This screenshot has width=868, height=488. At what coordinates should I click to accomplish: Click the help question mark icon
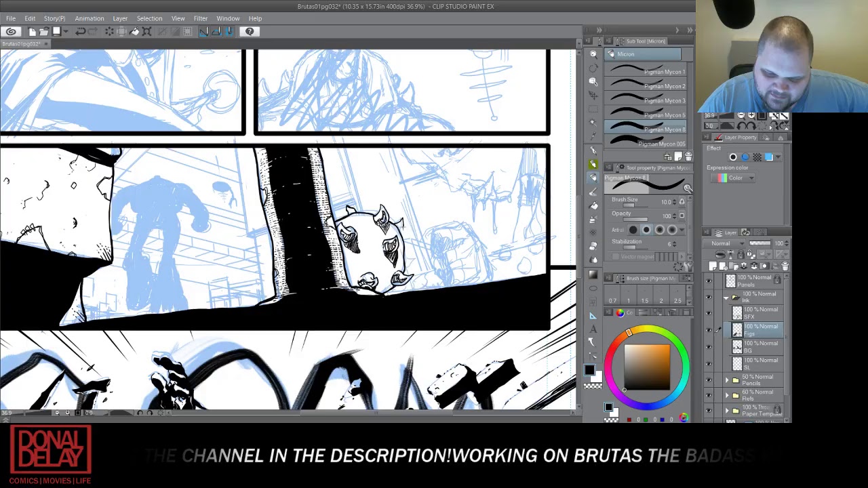point(250,31)
